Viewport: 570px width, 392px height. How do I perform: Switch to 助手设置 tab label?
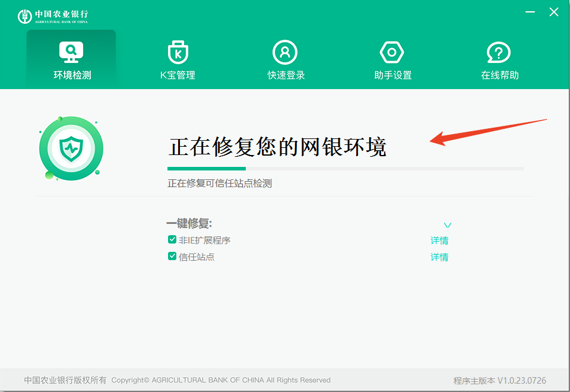coord(393,75)
